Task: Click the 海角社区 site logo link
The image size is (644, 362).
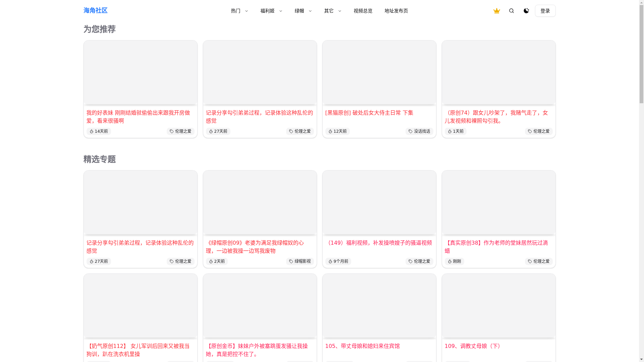Action: point(95,10)
